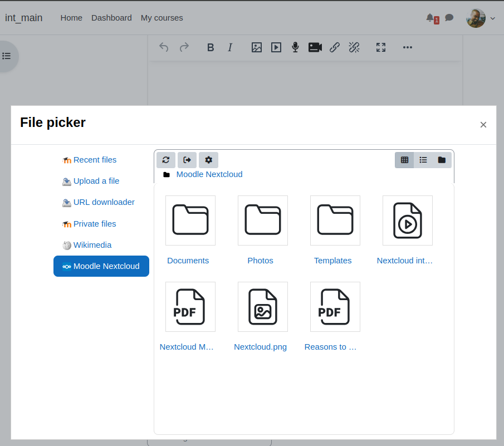This screenshot has width=504, height=446.
Task: Click the Templates folder name
Action: pyautogui.click(x=332, y=261)
